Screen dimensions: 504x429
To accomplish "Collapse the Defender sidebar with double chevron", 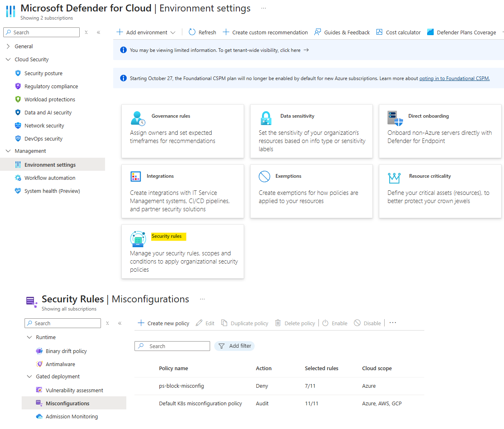I will point(99,32).
